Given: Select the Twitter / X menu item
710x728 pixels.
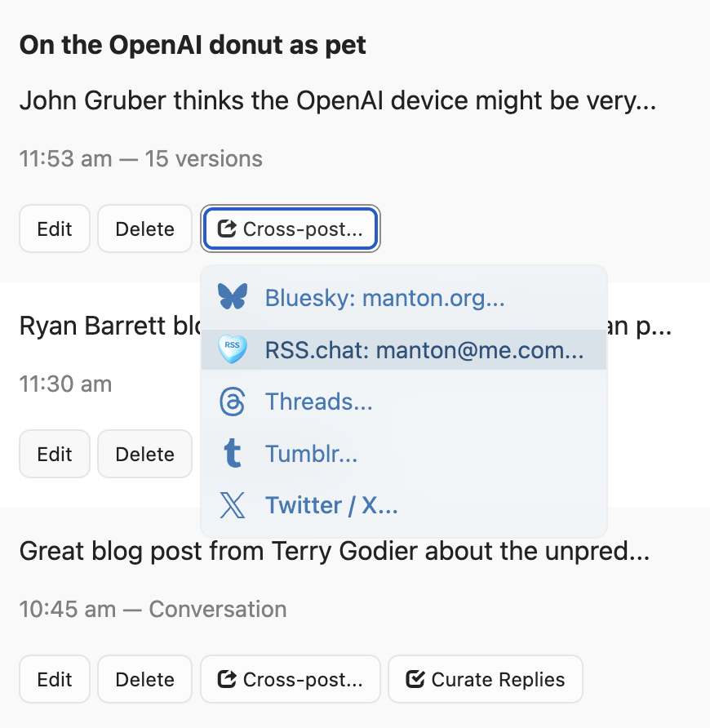Looking at the screenshot, I should [x=404, y=505].
